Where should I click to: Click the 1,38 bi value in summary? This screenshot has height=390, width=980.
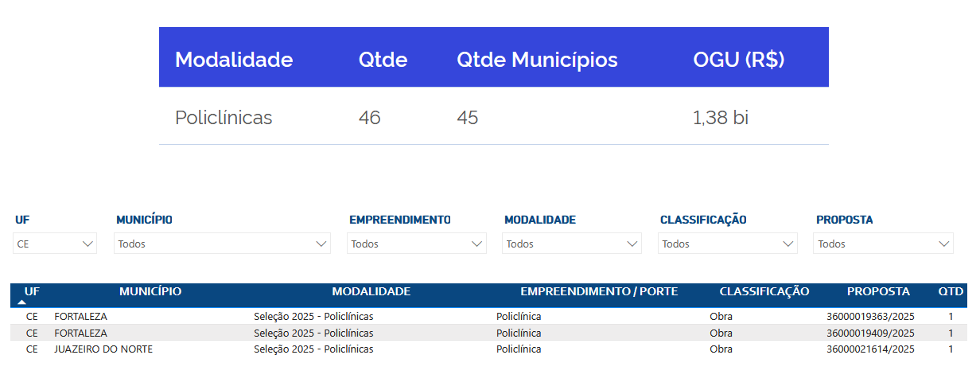(x=721, y=118)
